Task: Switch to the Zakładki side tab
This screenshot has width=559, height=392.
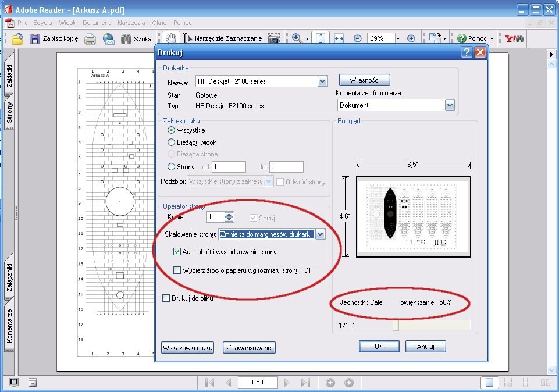Action: [9, 76]
